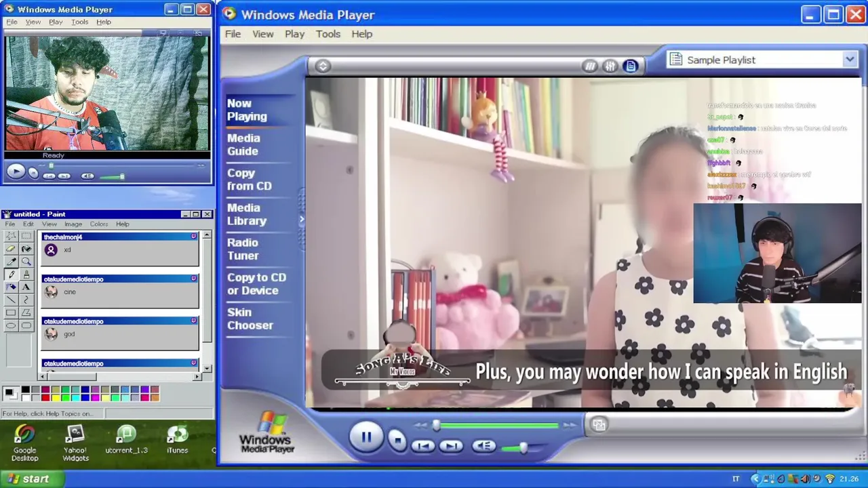868x488 pixels.
Task: Open the Yahoo! Widgets desktop shortcut
Action: coord(75,443)
